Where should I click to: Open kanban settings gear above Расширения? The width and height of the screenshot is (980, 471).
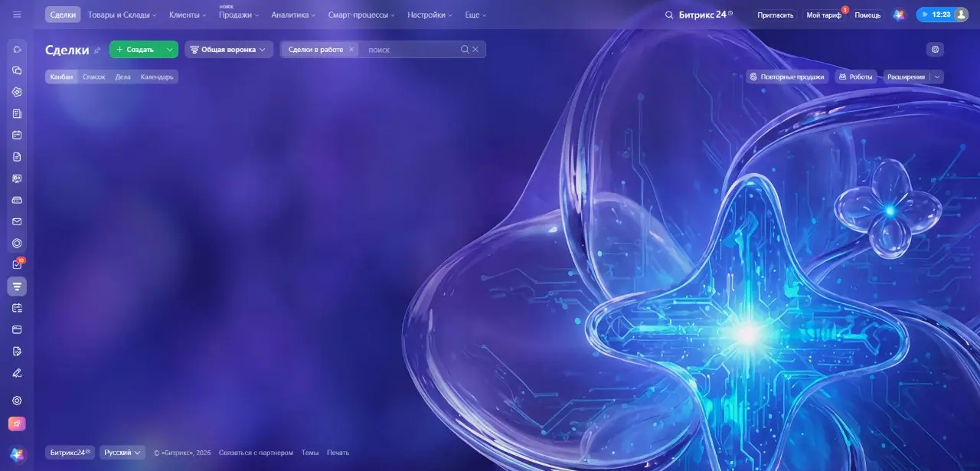tap(935, 50)
